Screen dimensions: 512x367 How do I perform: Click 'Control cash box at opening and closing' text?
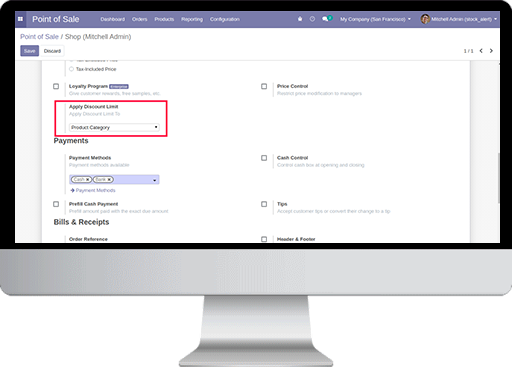click(x=321, y=165)
